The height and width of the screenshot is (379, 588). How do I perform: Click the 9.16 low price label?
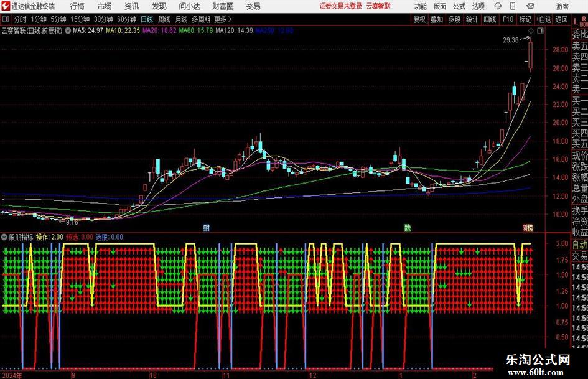point(72,222)
